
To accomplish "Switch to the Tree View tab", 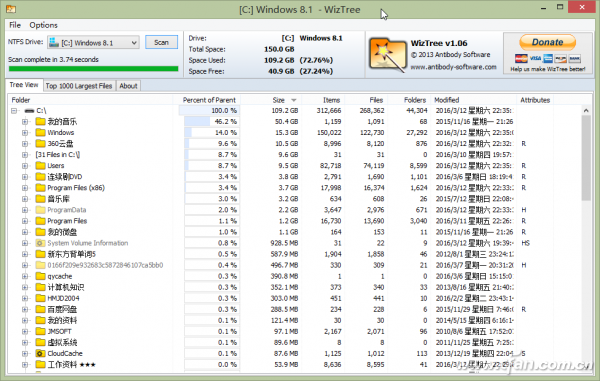I will pyautogui.click(x=24, y=85).
